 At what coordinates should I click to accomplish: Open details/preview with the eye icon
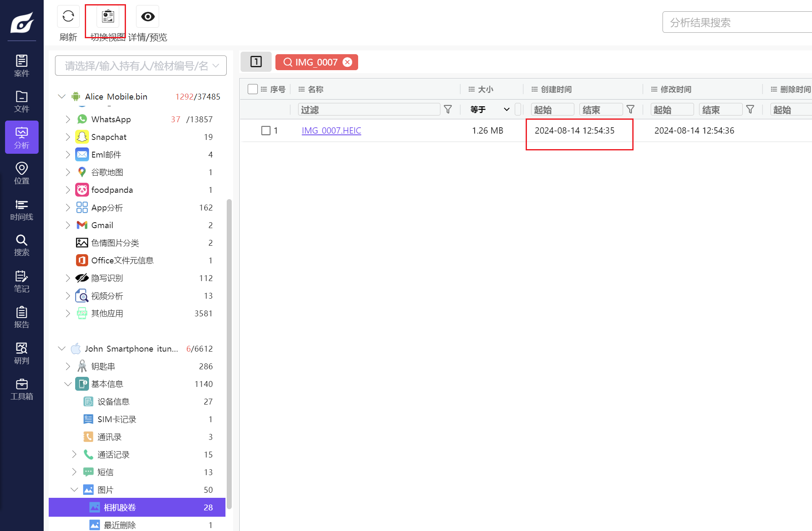147,17
